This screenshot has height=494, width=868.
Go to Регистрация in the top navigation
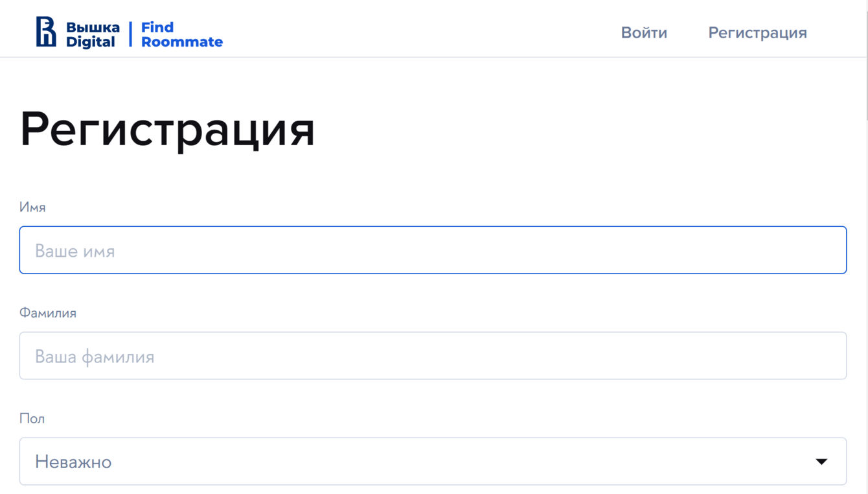coord(757,32)
